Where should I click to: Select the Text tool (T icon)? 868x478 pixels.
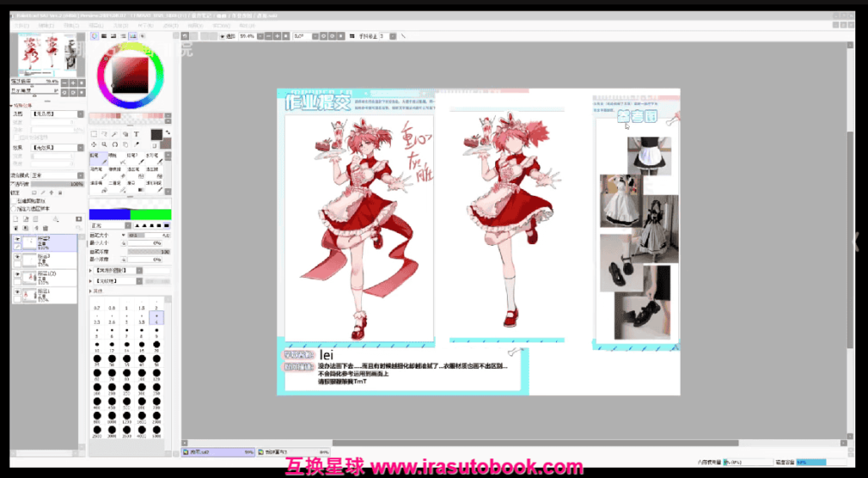pyautogui.click(x=136, y=134)
